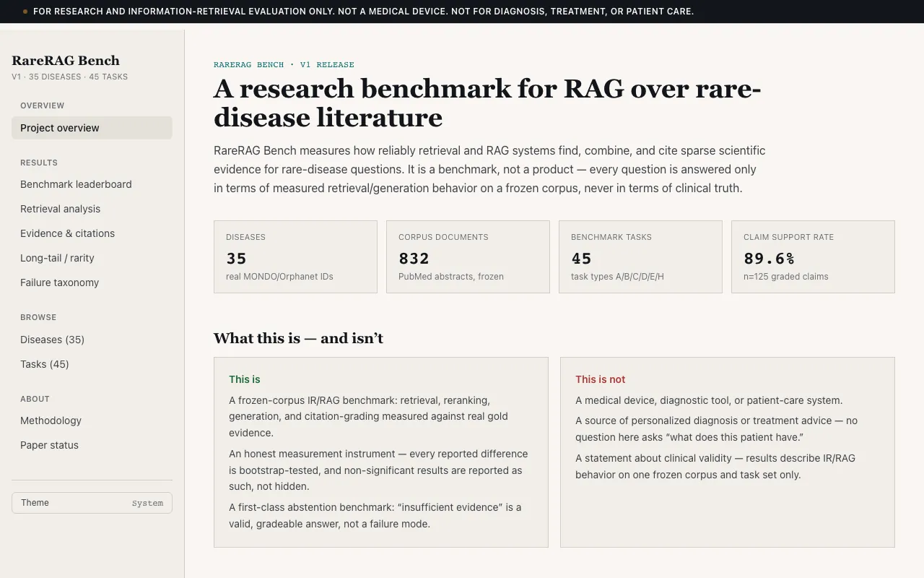Screen dimensions: 924x578
Task: Click the "This is" green heading
Action: pos(245,379)
